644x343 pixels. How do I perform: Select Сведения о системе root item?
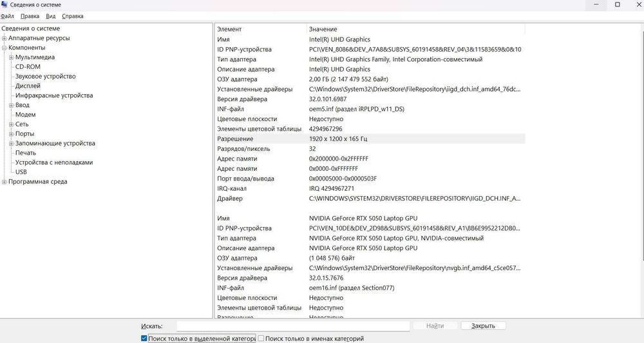31,28
